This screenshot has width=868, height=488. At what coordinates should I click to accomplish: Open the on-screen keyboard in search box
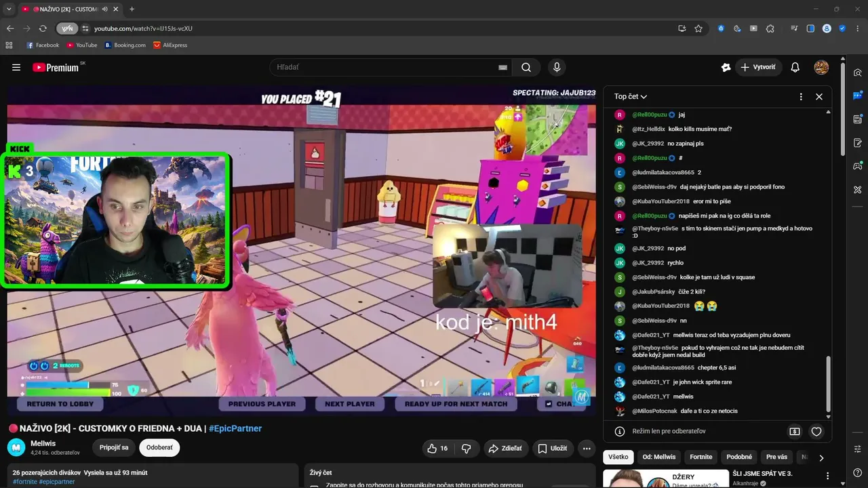[502, 67]
